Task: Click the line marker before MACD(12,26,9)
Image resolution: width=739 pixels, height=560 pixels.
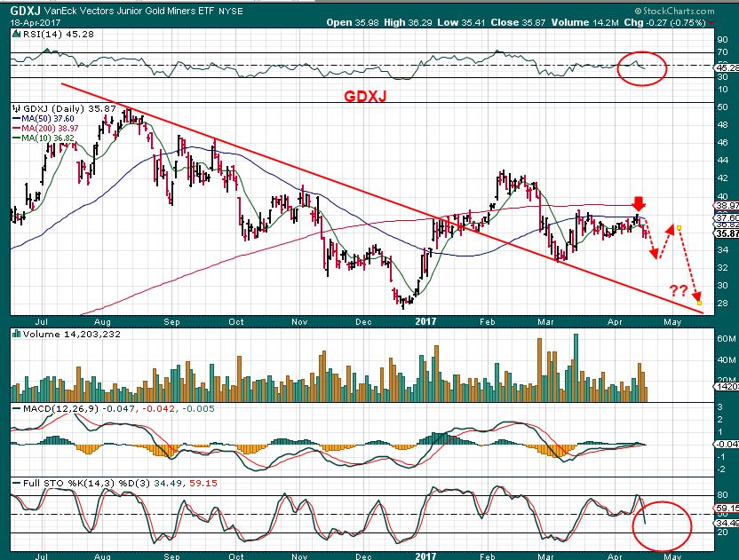Action: pos(17,409)
